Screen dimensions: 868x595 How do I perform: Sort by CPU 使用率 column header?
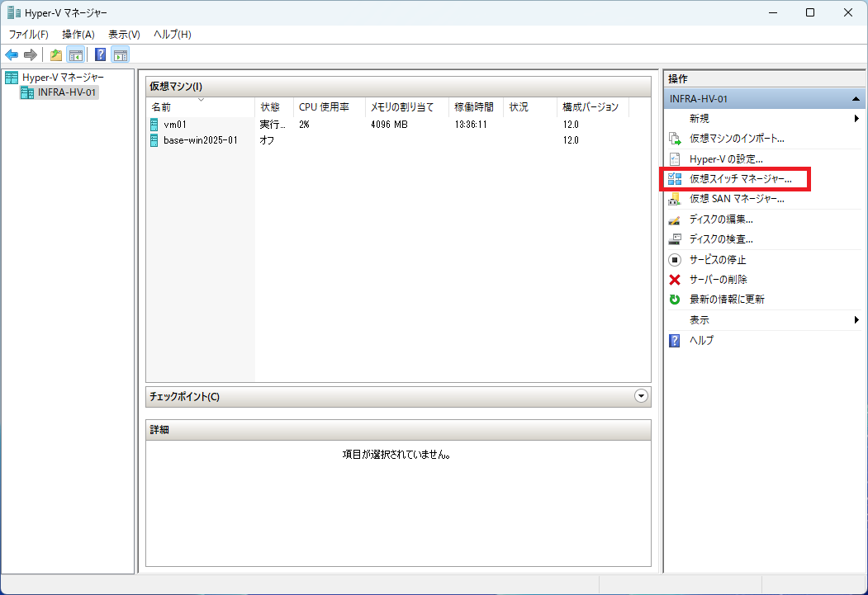(x=329, y=106)
